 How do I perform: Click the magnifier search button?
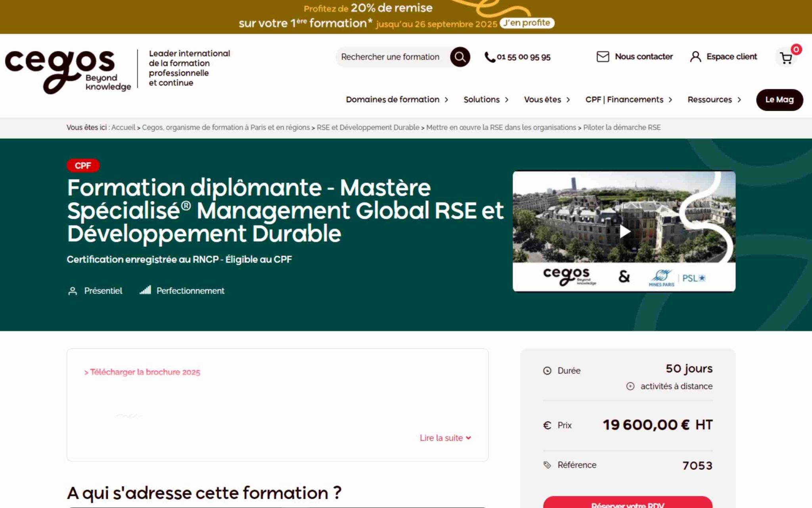tap(460, 57)
